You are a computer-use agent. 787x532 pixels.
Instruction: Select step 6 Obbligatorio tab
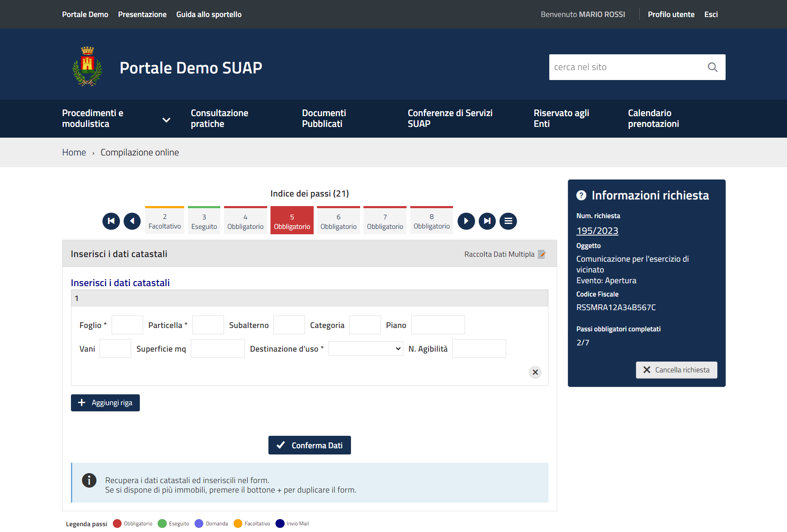coord(339,221)
